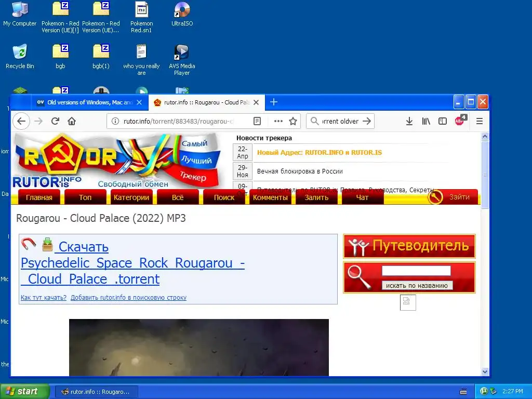Select AVS Media Player desktop shortcut
Image resolution: width=532 pixels, height=399 pixels.
(x=182, y=60)
